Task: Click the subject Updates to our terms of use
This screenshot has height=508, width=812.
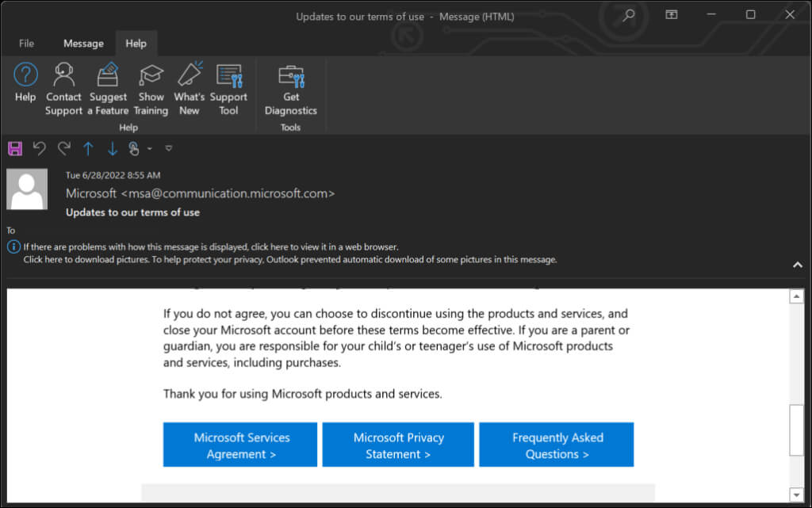Action: point(132,212)
